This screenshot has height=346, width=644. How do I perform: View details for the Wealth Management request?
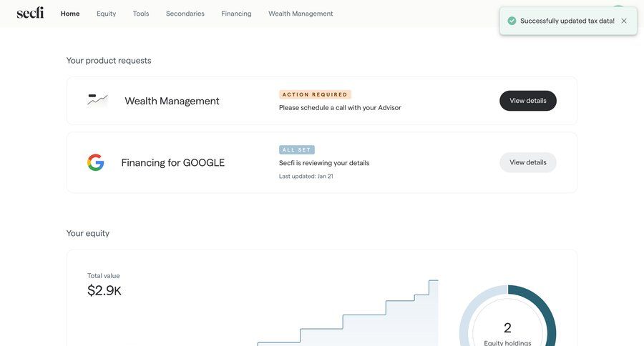coord(527,101)
